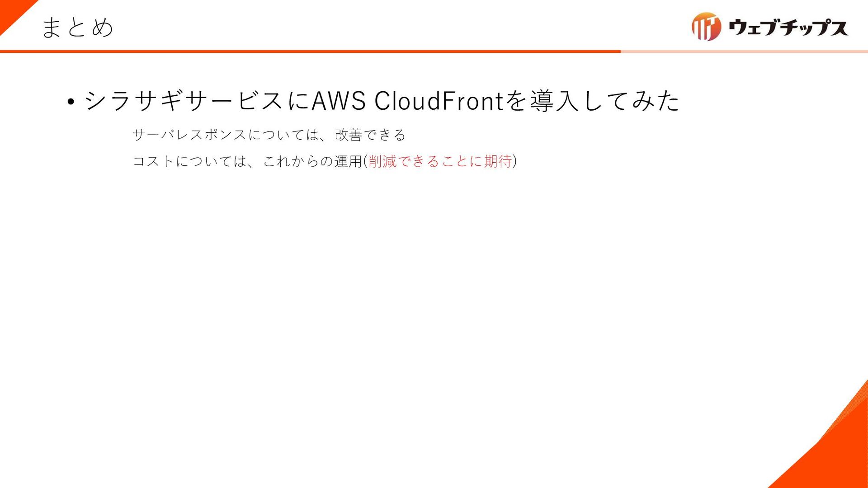Click the bullet dot before シラサギサービス
The width and height of the screenshot is (868, 488).
pyautogui.click(x=70, y=102)
